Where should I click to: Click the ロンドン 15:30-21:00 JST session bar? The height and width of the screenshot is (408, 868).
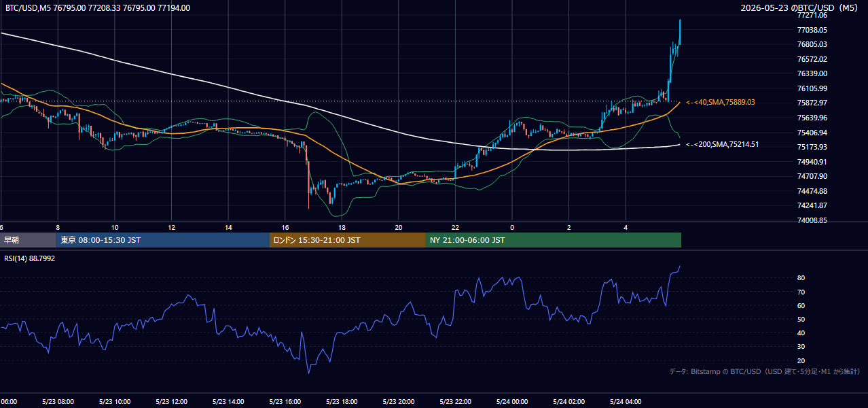[x=348, y=240]
